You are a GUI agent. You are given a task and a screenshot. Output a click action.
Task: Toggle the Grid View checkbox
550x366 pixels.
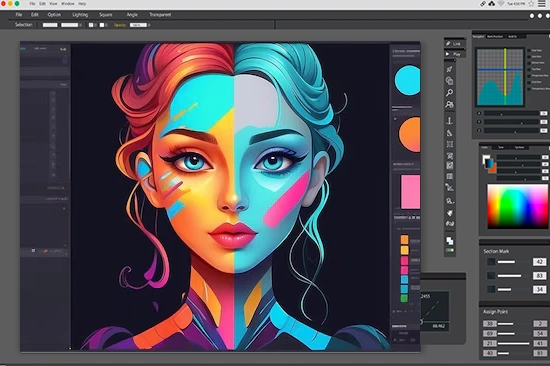(529, 82)
